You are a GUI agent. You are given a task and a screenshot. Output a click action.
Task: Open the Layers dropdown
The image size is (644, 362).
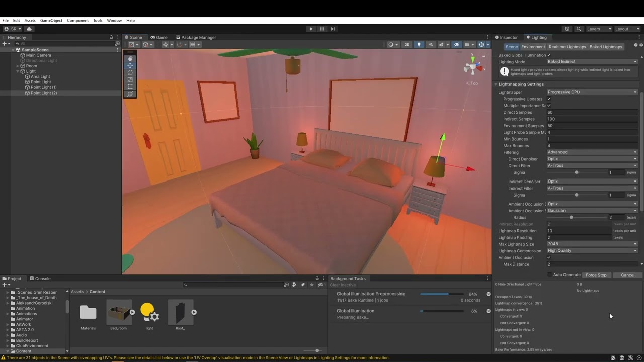pos(599,29)
